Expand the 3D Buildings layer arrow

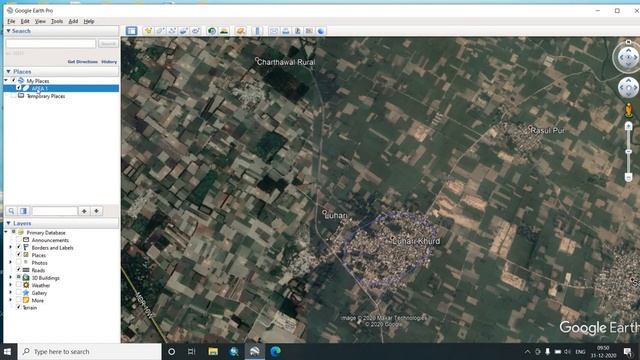pos(11,278)
